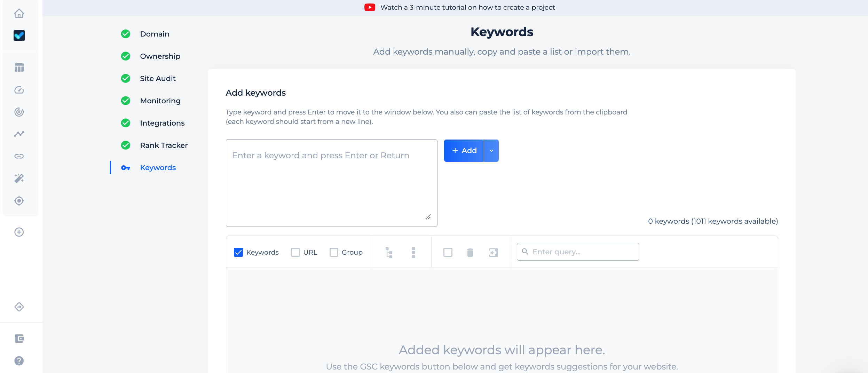This screenshot has width=868, height=373.
Task: Click the green check beside Domain
Action: [126, 34]
